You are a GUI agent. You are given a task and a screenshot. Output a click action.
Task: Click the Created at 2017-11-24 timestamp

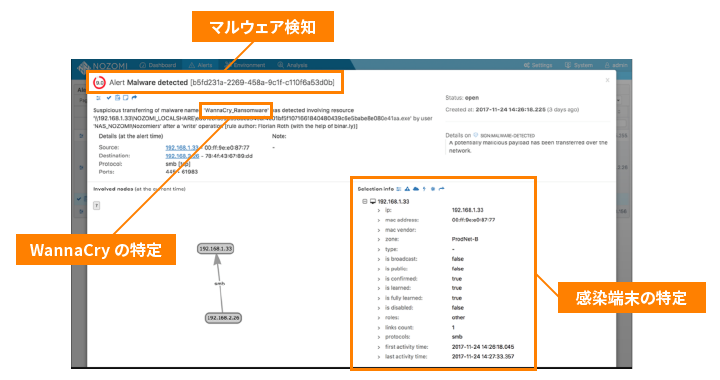[x=512, y=110]
